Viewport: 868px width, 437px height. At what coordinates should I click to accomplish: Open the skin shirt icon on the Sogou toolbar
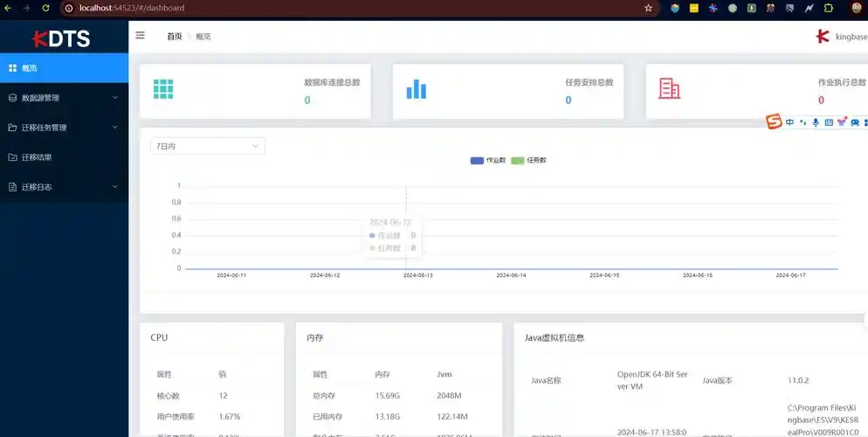pos(842,122)
